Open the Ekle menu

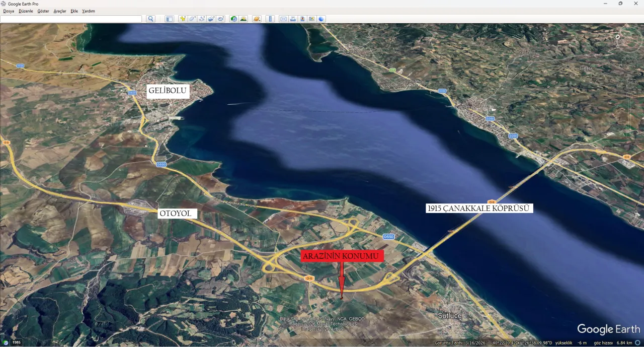click(x=74, y=11)
